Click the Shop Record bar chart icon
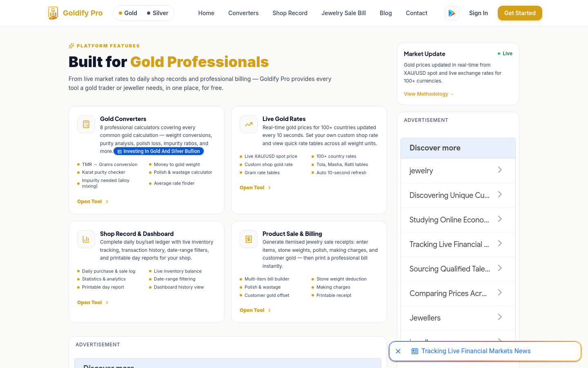The height and width of the screenshot is (368, 588). click(x=86, y=239)
